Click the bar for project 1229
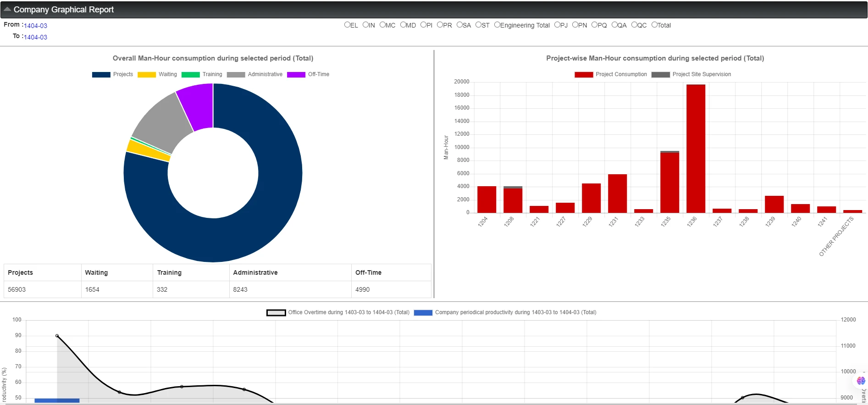 click(x=591, y=198)
